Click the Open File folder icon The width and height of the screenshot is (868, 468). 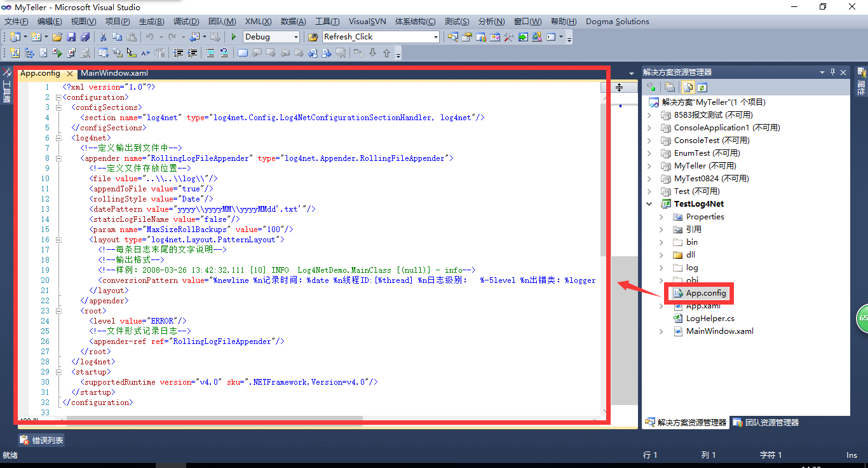(x=57, y=37)
